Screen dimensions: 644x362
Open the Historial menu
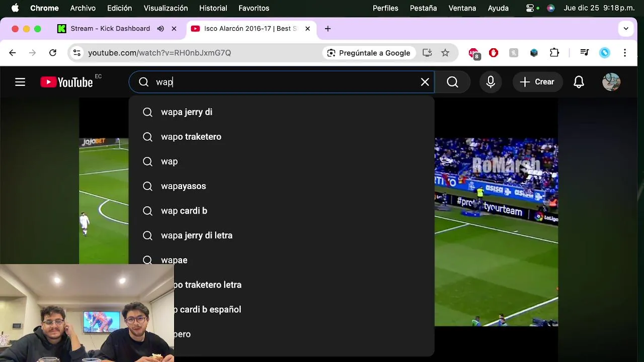pos(213,8)
